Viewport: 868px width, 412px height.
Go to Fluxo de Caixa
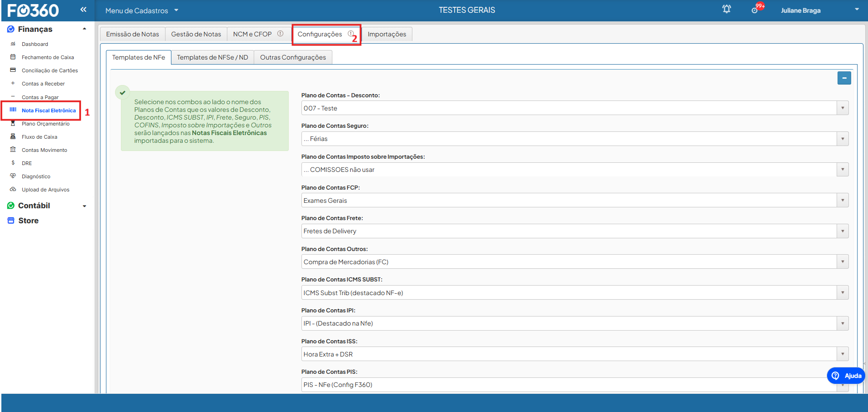coord(40,137)
